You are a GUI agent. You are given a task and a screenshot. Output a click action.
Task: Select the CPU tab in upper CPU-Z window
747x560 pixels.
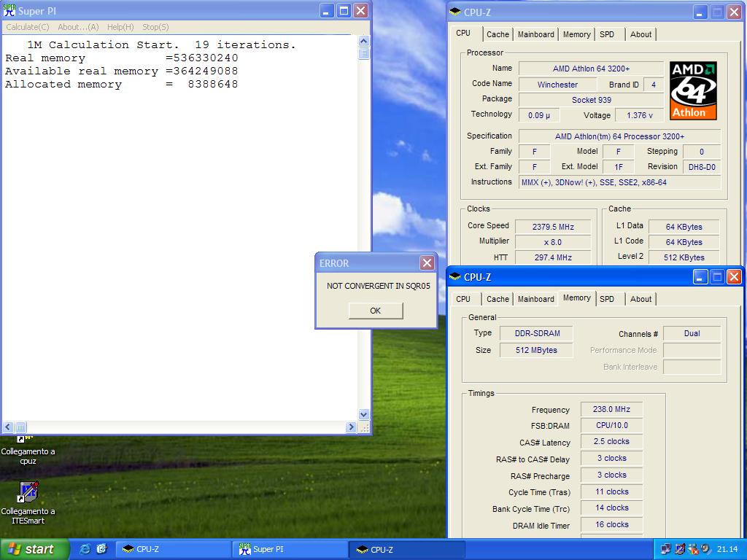pos(463,33)
